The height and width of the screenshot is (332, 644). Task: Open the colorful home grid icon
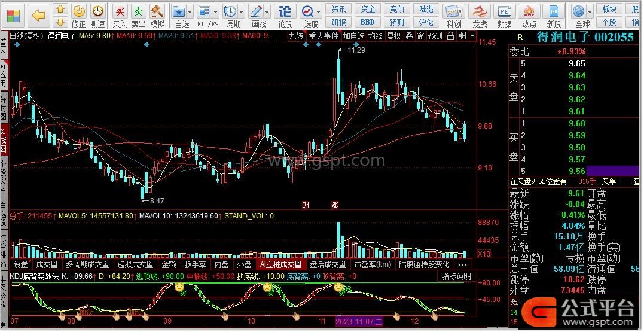point(13,15)
